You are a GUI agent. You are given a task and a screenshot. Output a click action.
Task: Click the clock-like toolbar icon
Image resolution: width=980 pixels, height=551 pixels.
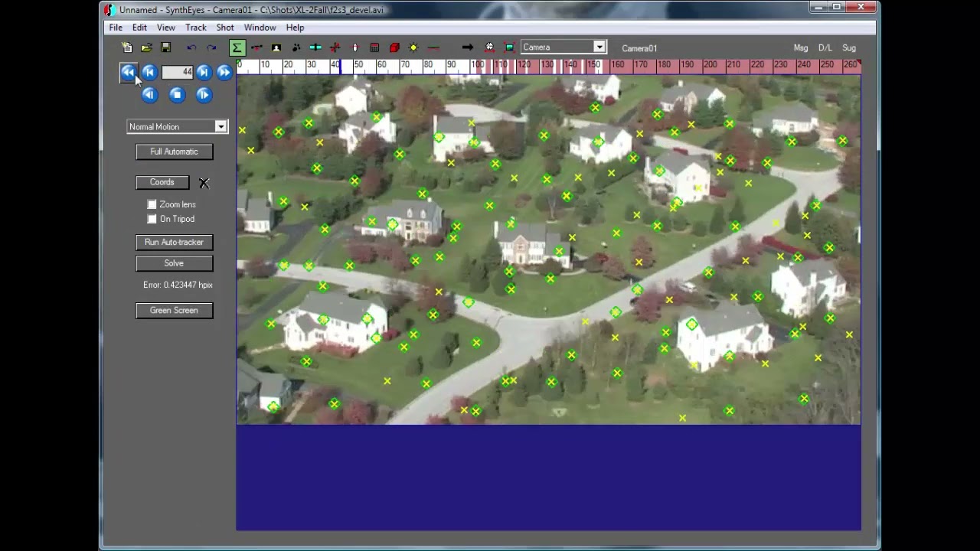point(489,47)
